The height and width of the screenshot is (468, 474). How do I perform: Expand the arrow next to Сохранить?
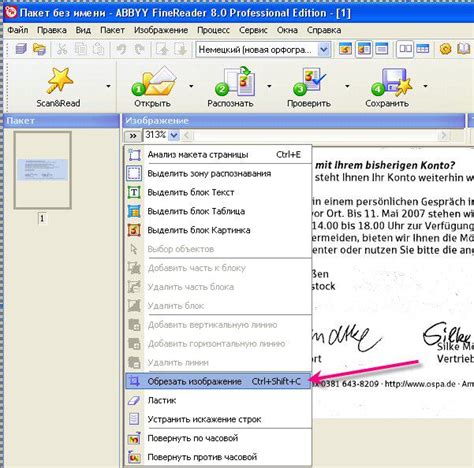coord(425,86)
